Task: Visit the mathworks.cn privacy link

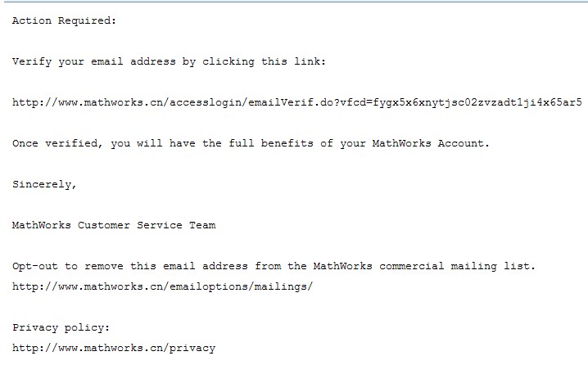Action: [x=113, y=348]
